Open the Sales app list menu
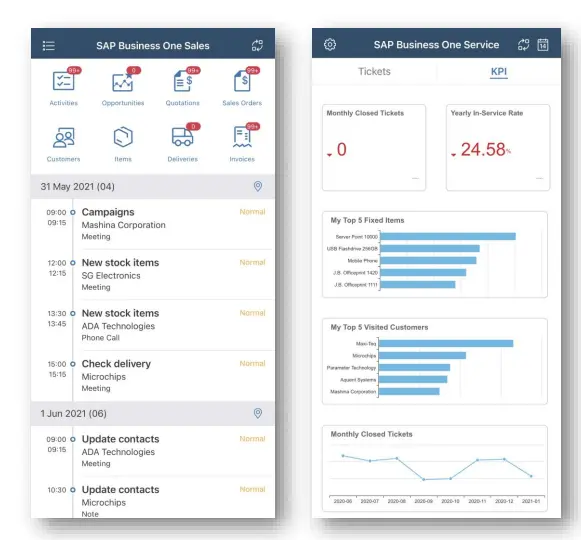Screen dimensions: 581x540 click(49, 46)
